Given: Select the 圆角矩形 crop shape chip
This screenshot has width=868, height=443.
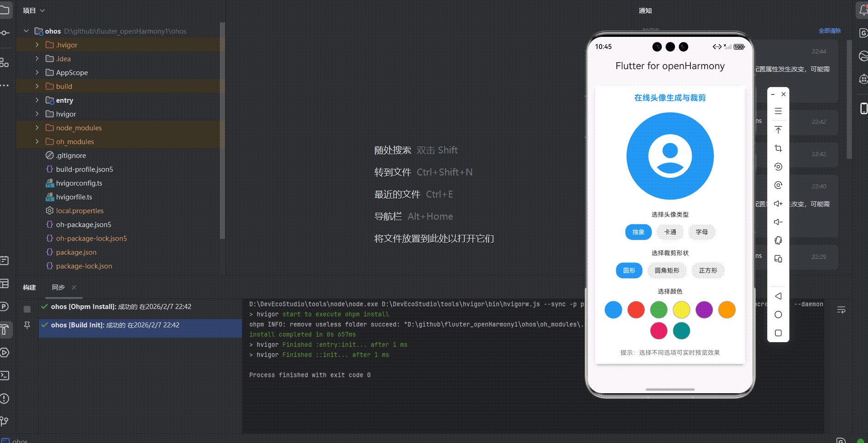Looking at the screenshot, I should 667,270.
